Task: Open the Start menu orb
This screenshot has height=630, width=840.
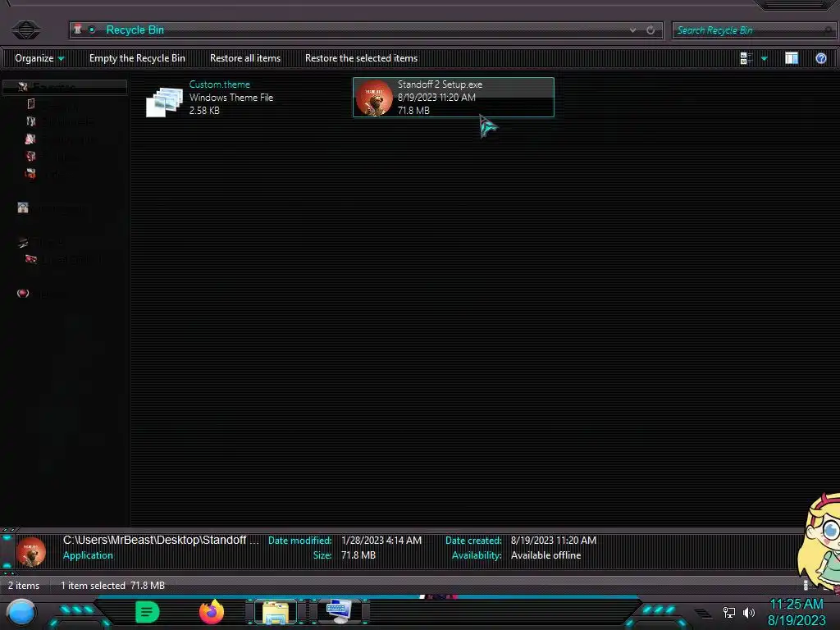Action: pos(21,612)
